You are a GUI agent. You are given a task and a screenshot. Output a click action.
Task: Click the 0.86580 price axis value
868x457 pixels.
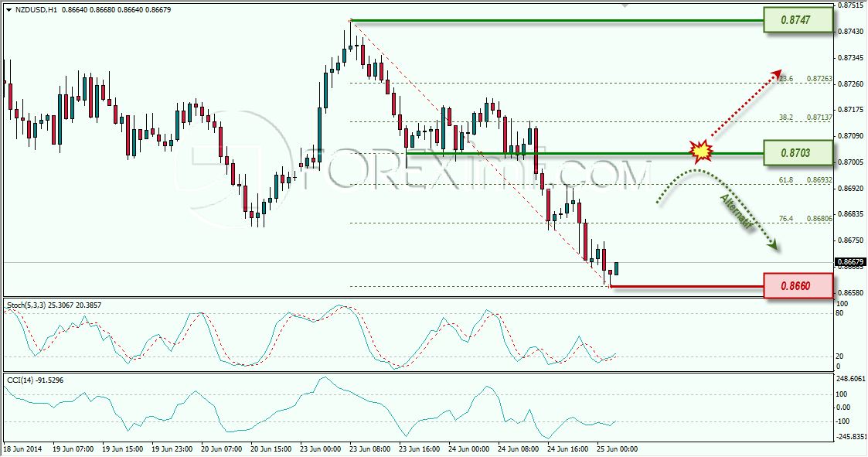pos(852,292)
